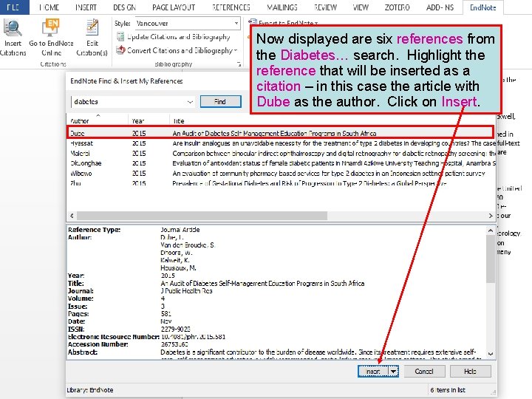Click the Insert Citations magnifier icon
Screen dimensions: 532x399
tap(13, 29)
